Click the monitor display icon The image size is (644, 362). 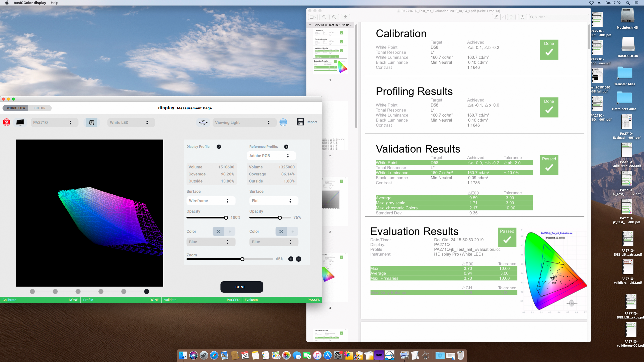tap(20, 122)
